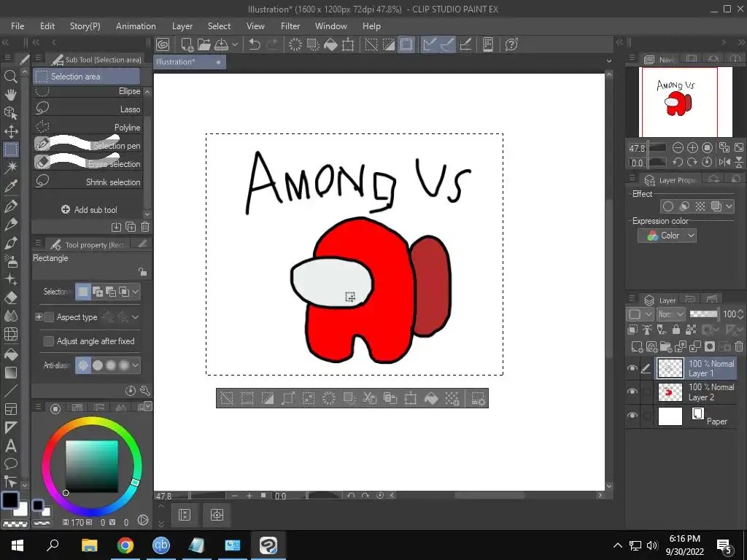Select the Operation object tool

[10, 113]
